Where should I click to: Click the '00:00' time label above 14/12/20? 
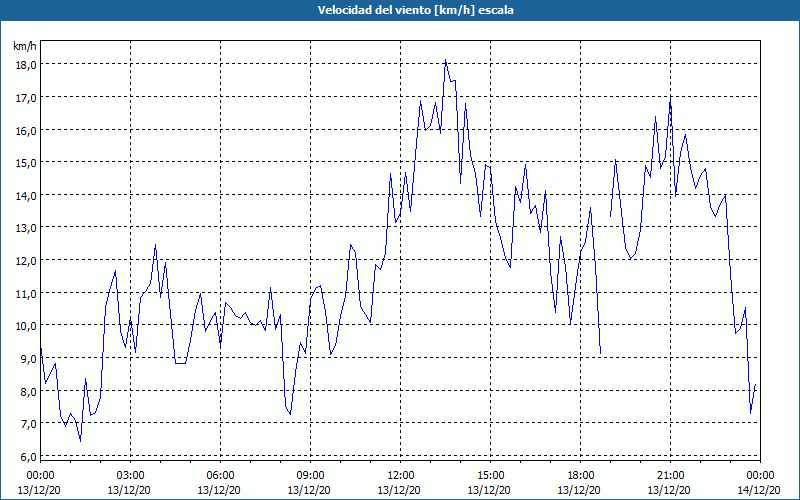pyautogui.click(x=760, y=476)
